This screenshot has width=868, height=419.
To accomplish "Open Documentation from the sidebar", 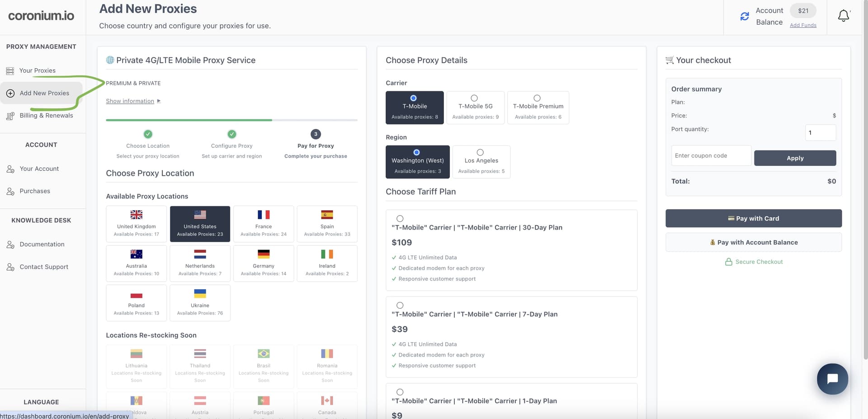I will 42,244.
